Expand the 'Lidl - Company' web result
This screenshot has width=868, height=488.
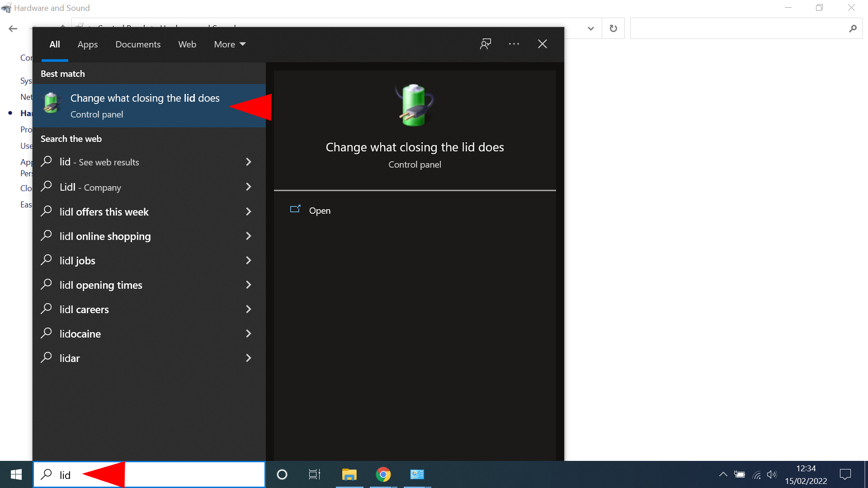249,187
